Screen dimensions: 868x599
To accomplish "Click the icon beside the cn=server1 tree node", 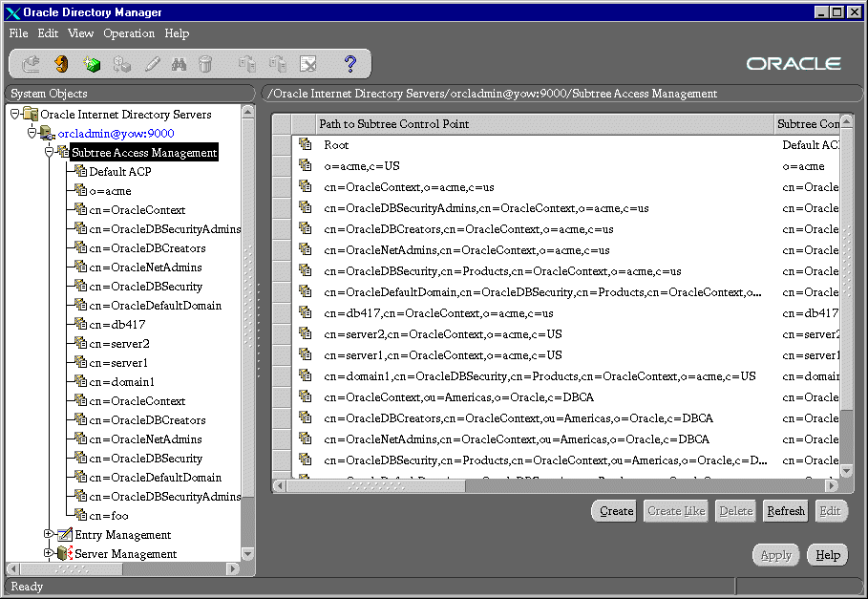I will click(x=81, y=362).
